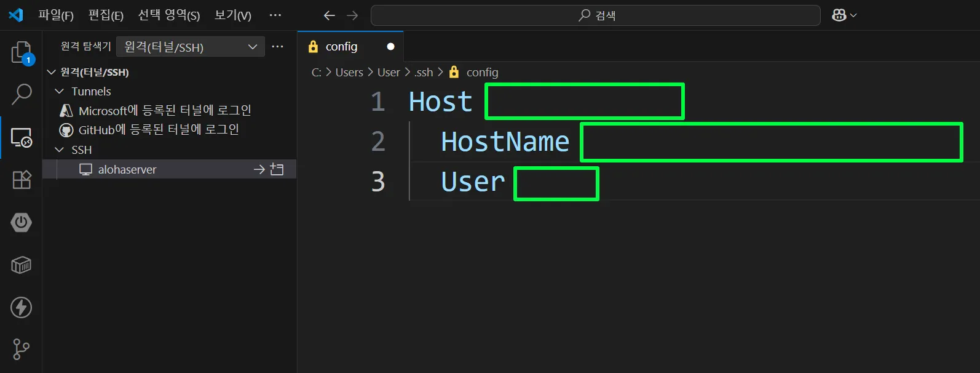Click the lock icon on config tab
This screenshot has width=980, height=373.
[313, 47]
